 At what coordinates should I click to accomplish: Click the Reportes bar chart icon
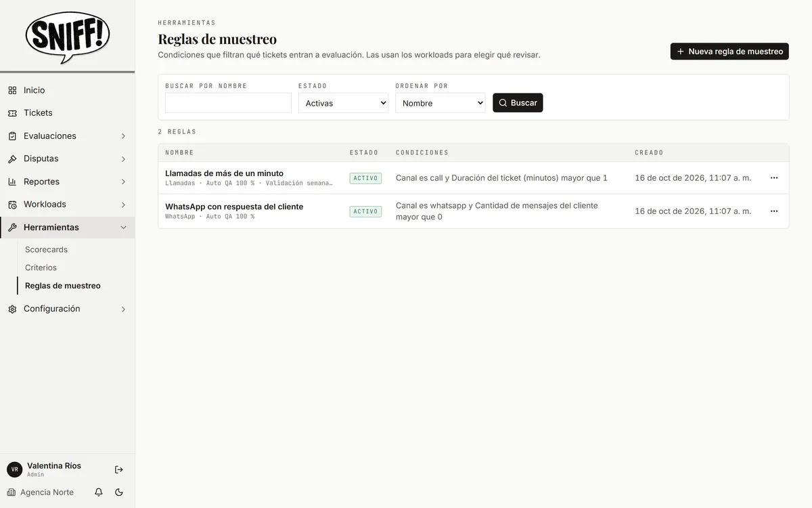[x=12, y=182]
